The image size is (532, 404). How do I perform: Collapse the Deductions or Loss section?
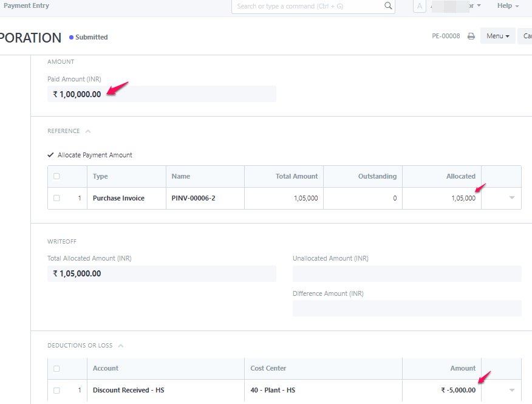coord(120,346)
